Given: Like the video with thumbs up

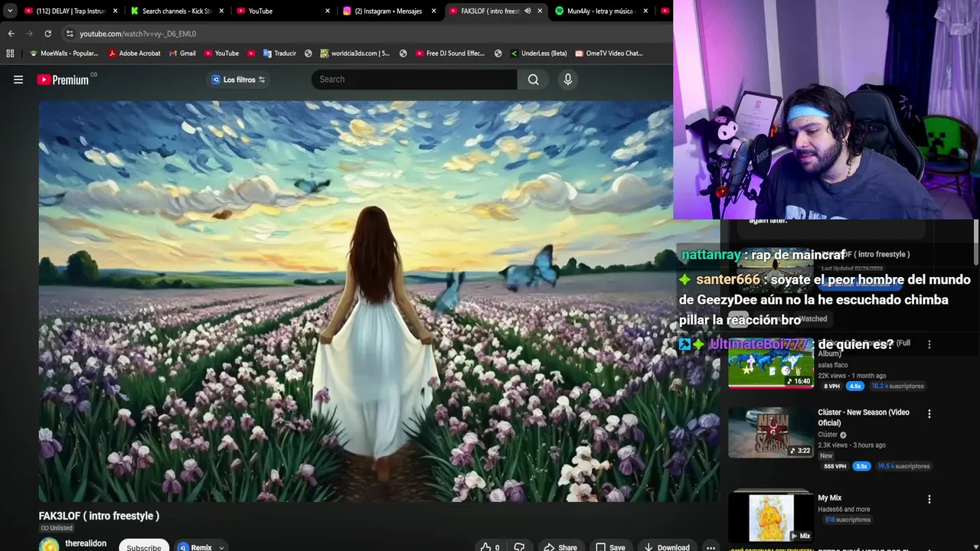Looking at the screenshot, I should [x=490, y=547].
